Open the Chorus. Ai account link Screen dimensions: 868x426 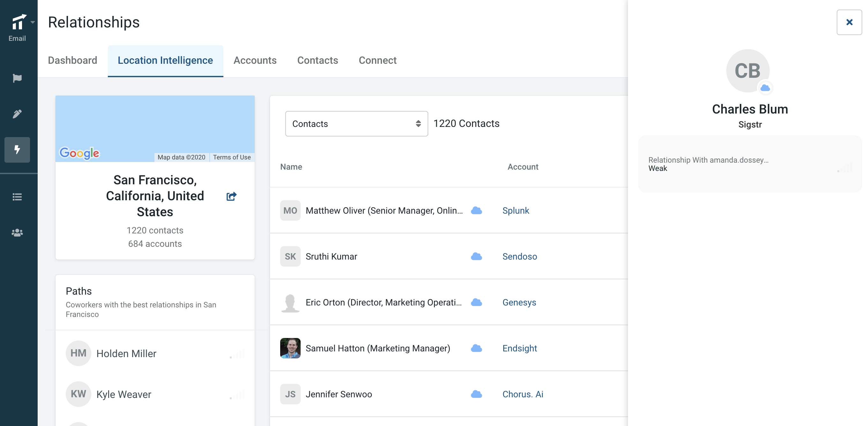coord(523,394)
